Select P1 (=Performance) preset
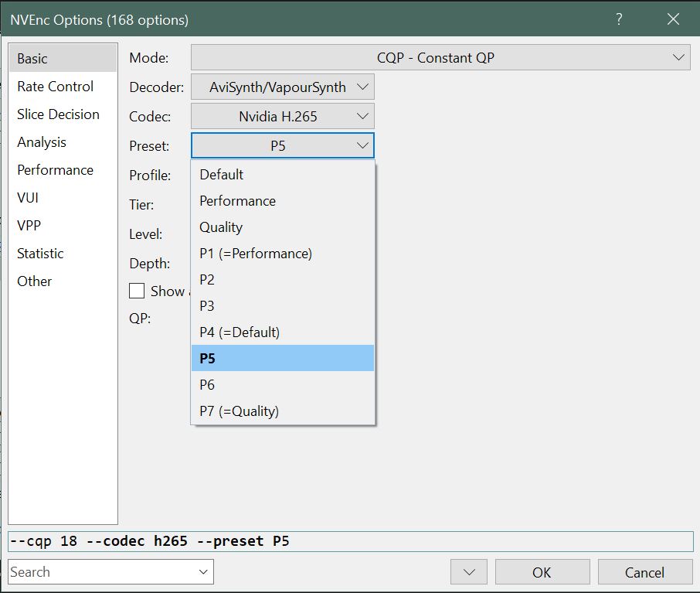 pyautogui.click(x=283, y=254)
